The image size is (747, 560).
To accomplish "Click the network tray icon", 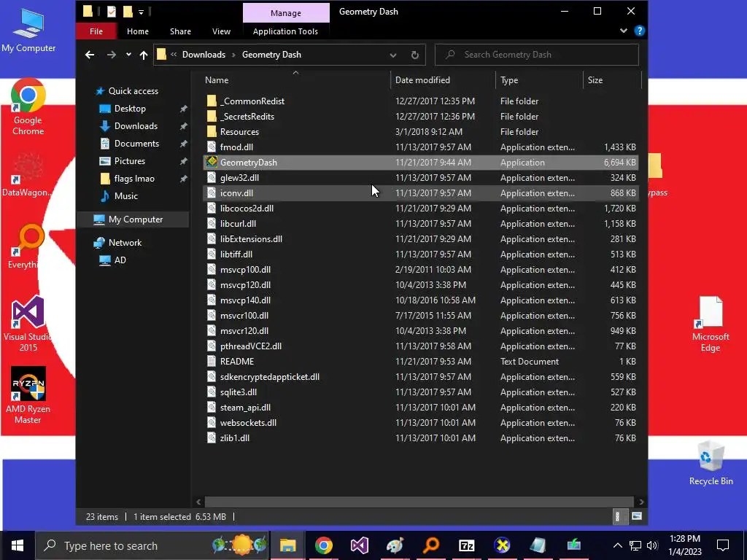I will [635, 545].
